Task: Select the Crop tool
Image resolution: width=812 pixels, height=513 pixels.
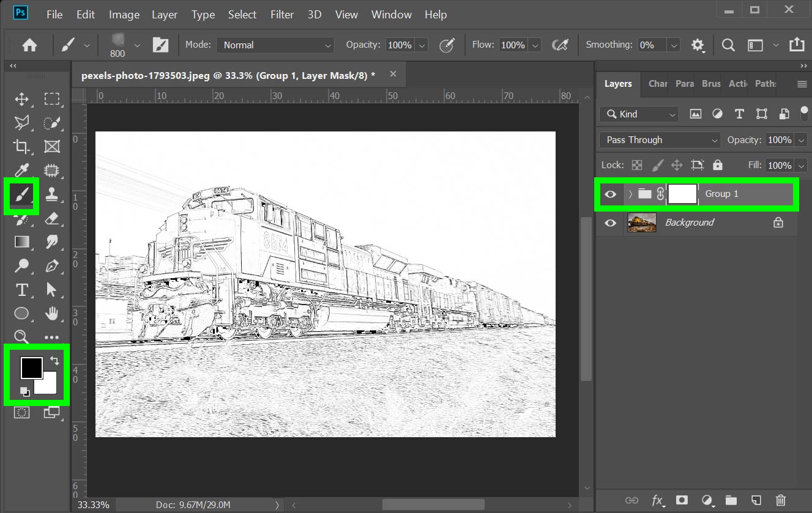Action: point(21,147)
